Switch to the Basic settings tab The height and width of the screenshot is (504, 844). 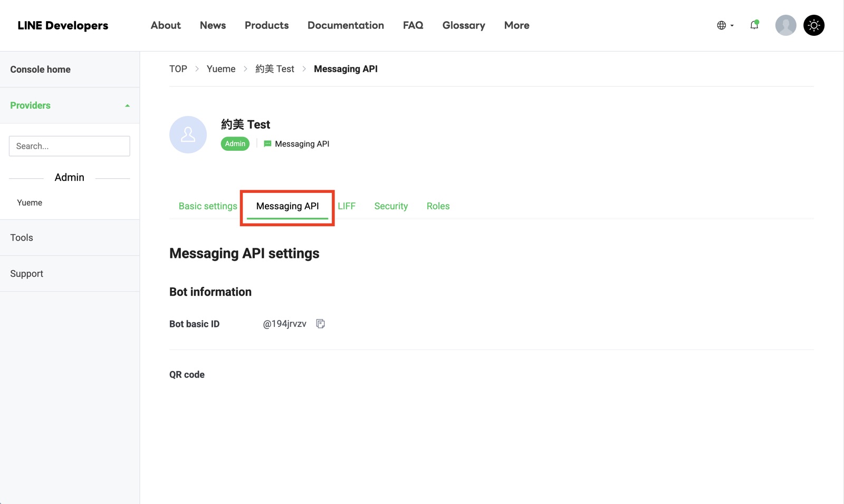pyautogui.click(x=208, y=206)
